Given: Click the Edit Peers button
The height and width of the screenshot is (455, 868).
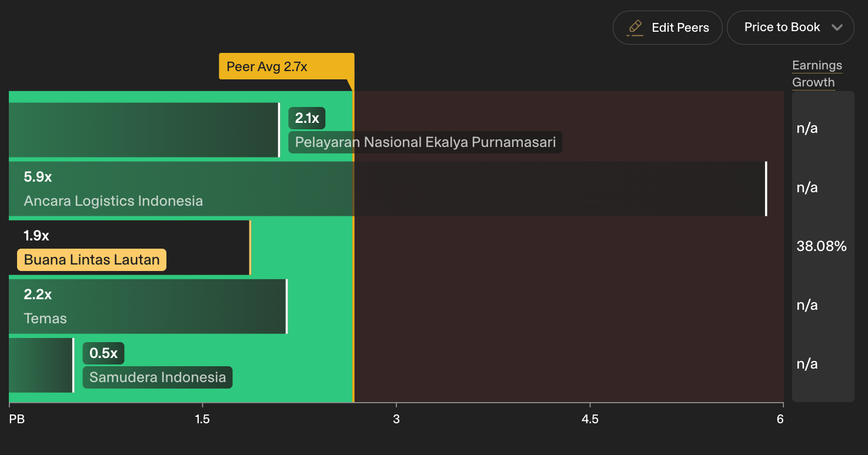Looking at the screenshot, I should 667,28.
